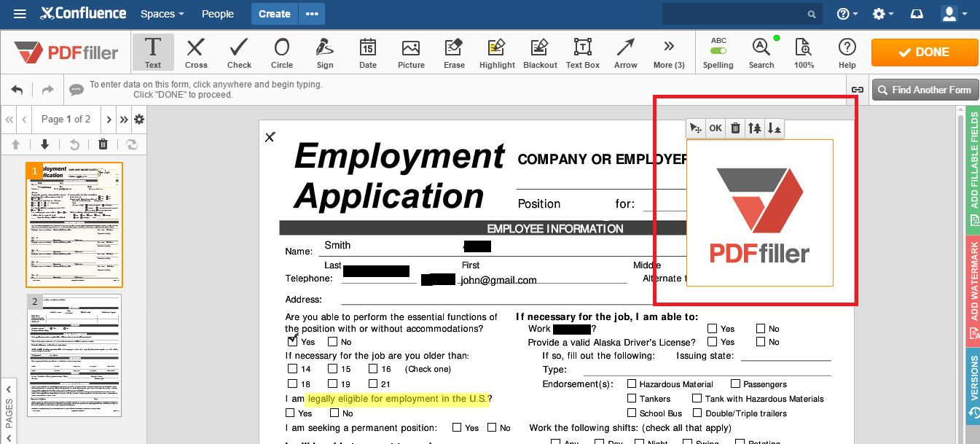The width and height of the screenshot is (980, 444).
Task: Open PDFfiller Help
Action: point(847,52)
